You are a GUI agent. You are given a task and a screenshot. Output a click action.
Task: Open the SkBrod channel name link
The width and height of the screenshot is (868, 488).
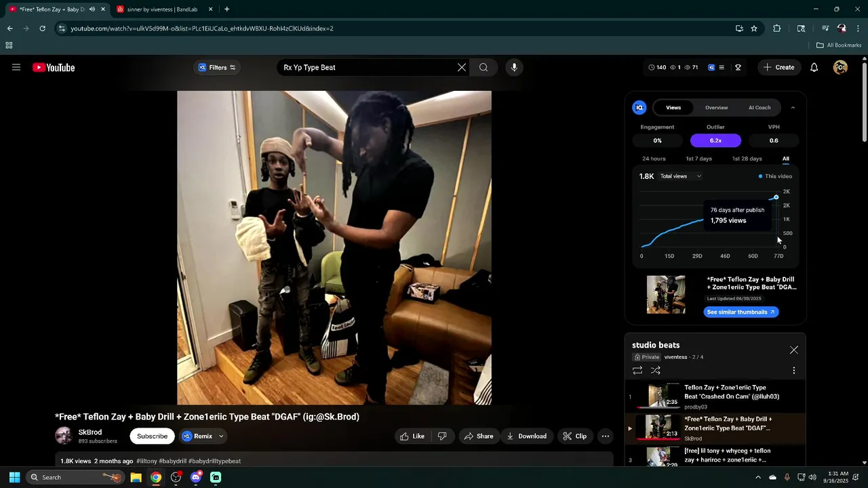(90, 432)
